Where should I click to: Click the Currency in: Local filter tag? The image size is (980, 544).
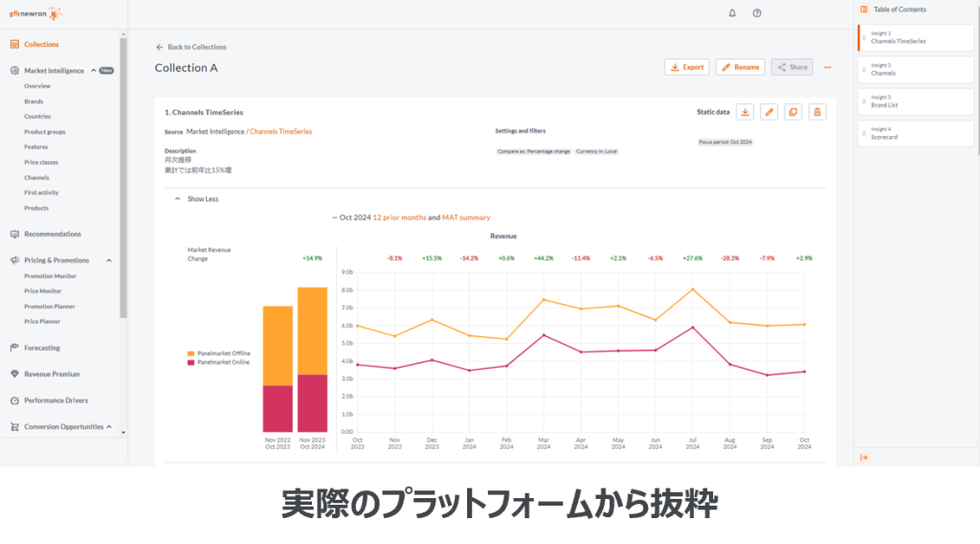596,151
